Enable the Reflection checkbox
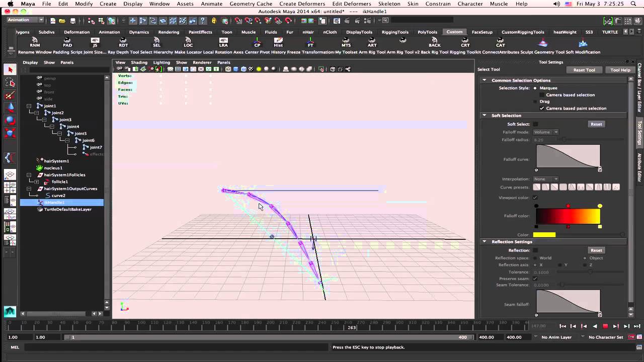Screen dimensions: 644x362 pyautogui.click(x=535, y=250)
